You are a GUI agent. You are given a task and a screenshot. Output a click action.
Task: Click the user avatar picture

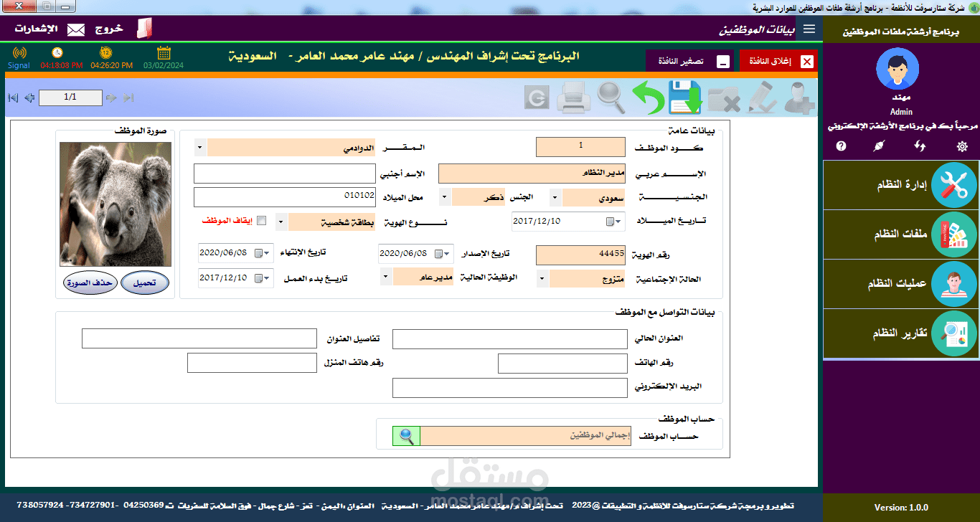pyautogui.click(x=897, y=69)
